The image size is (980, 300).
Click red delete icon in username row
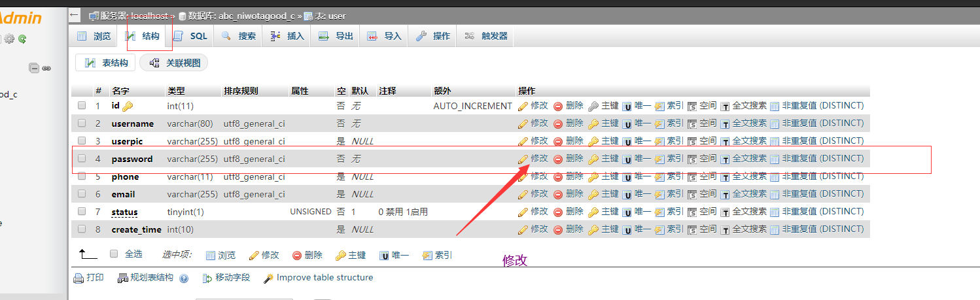click(558, 124)
